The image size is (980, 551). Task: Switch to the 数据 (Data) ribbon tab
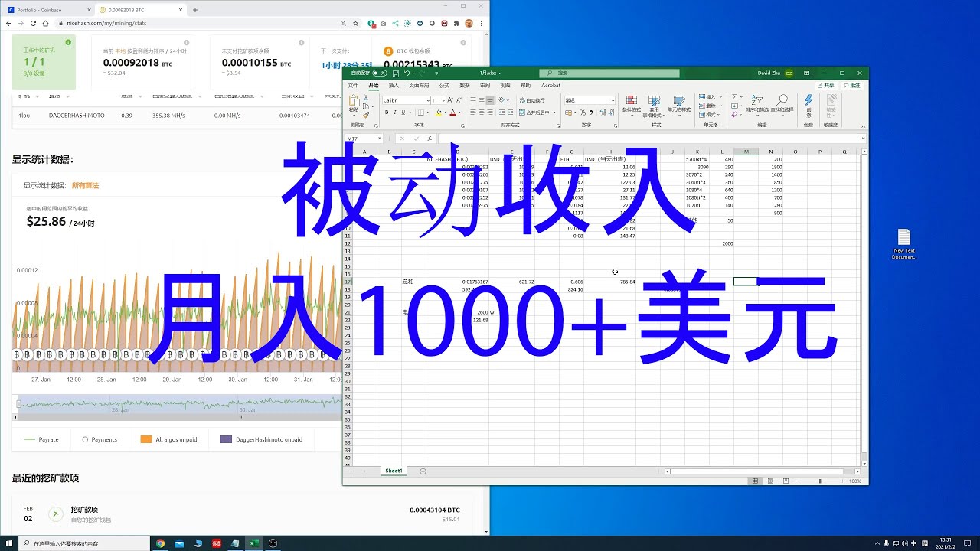point(465,86)
